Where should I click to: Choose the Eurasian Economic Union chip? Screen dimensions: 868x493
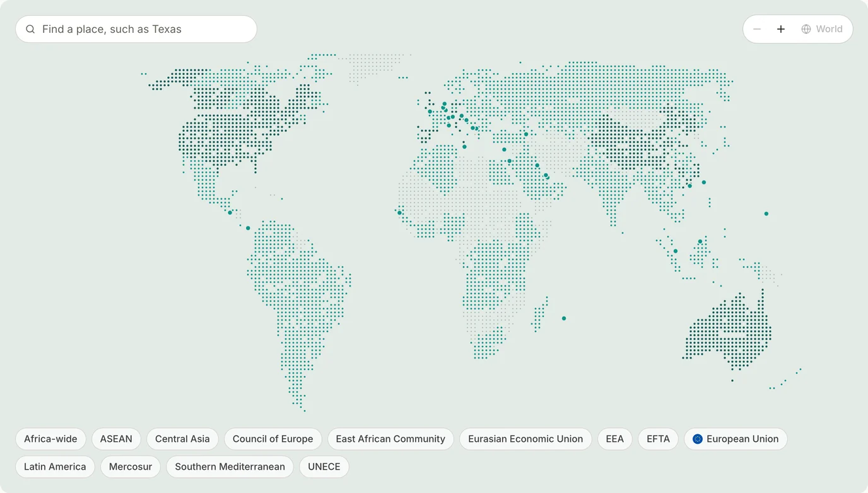click(525, 439)
